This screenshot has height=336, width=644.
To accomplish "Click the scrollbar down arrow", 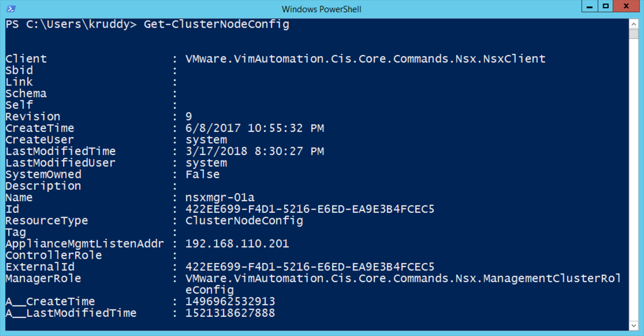I will coord(634,326).
